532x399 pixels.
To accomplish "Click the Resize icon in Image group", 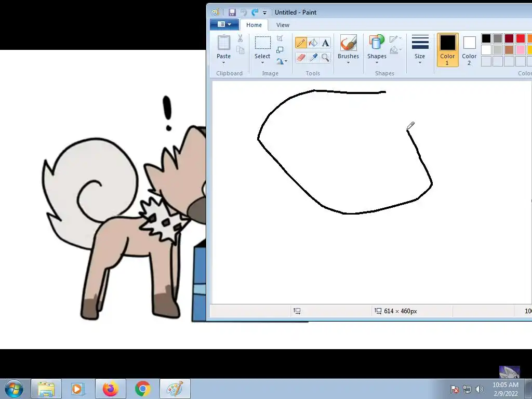I will pyautogui.click(x=280, y=50).
